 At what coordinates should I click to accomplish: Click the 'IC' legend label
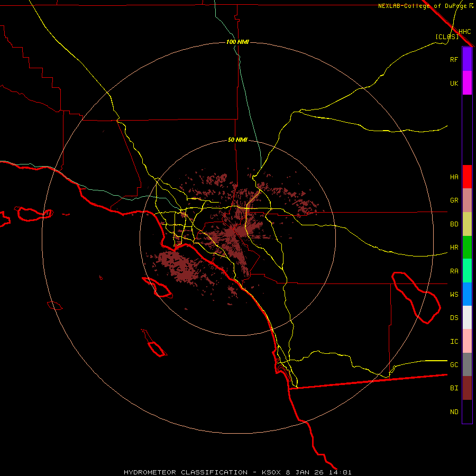tap(454, 342)
